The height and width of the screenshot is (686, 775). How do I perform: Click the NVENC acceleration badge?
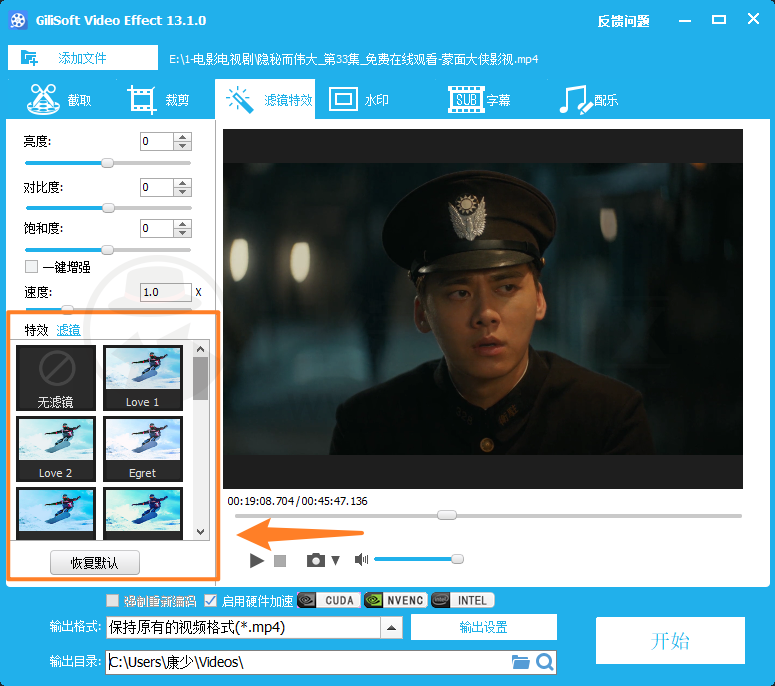tap(395, 600)
